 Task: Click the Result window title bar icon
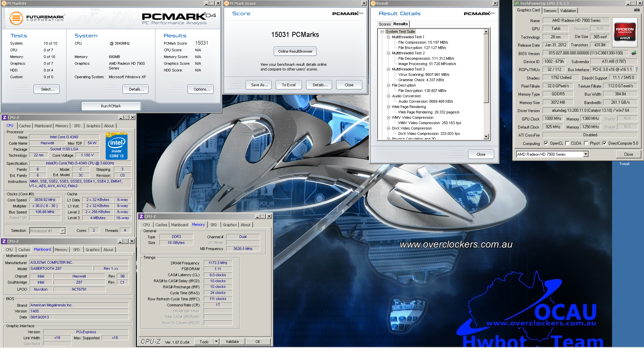(x=373, y=3)
